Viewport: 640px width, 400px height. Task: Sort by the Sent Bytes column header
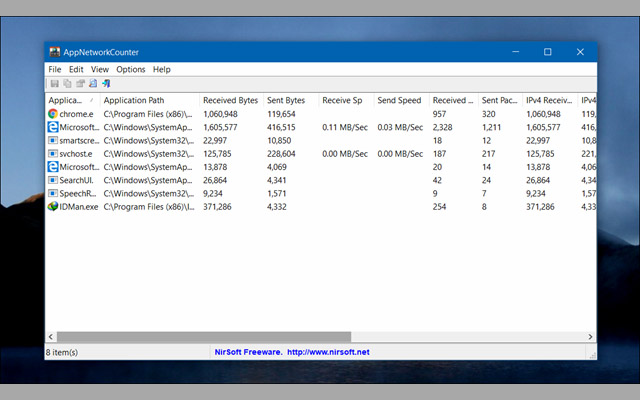click(288, 100)
